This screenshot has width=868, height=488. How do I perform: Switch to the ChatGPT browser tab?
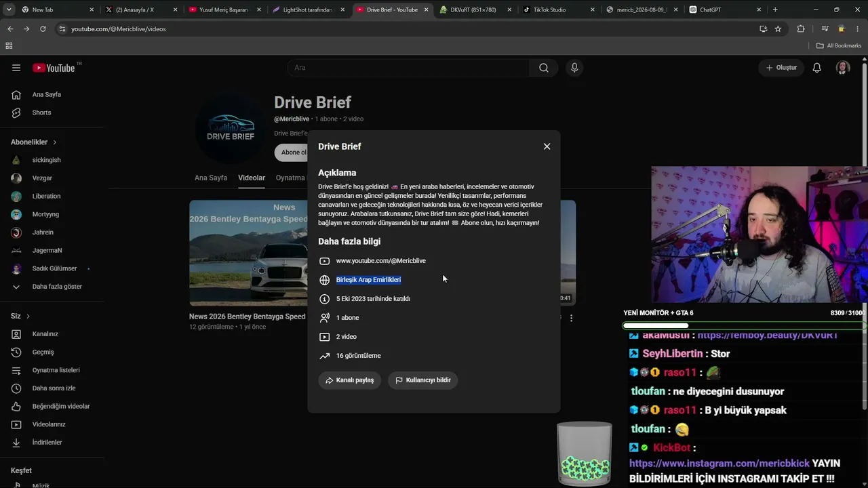[726, 10]
